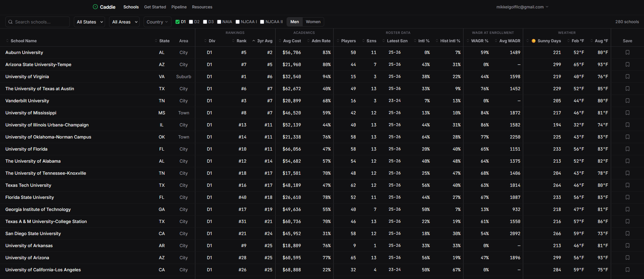Expand the All Areas filter dropdown
Viewport: 644px width, 279px height.
[125, 22]
